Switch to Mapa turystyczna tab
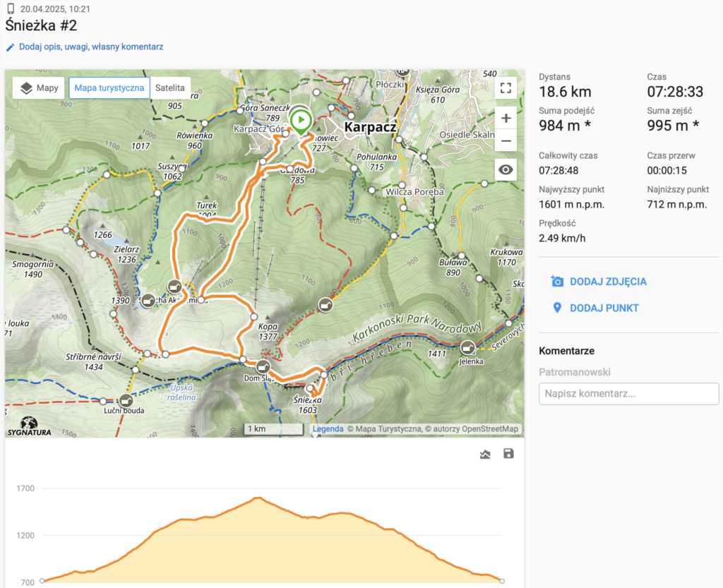The width and height of the screenshot is (723, 588). (x=109, y=88)
